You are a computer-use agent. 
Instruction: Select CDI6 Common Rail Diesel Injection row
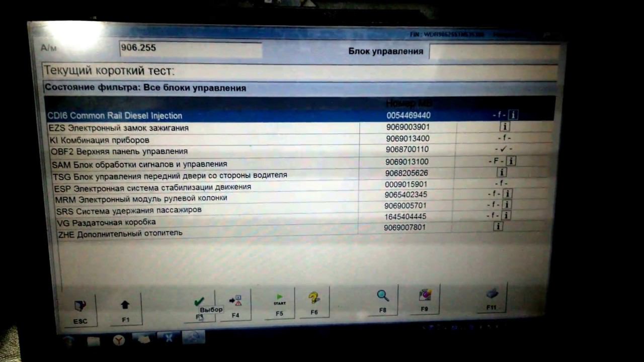pos(300,115)
